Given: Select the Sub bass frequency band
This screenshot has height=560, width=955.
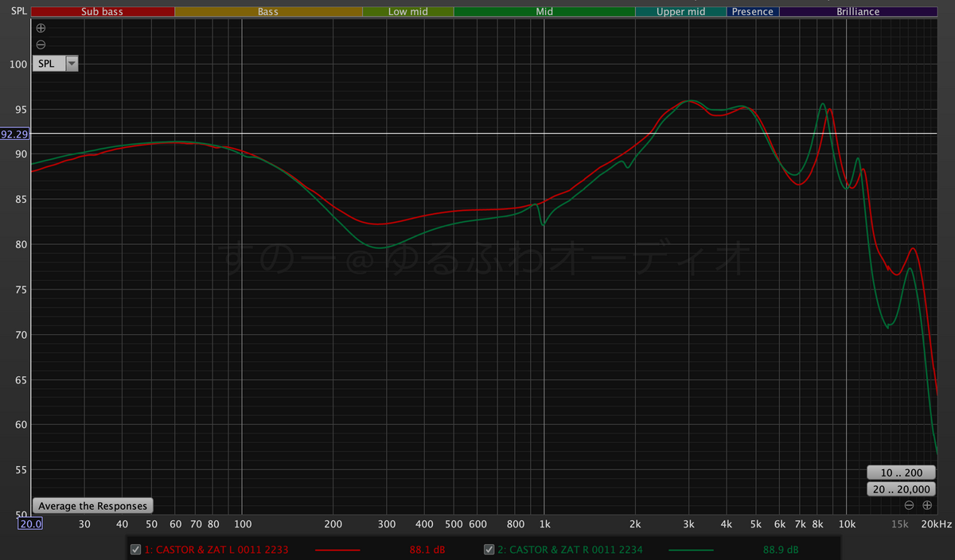Looking at the screenshot, I should coord(102,12).
